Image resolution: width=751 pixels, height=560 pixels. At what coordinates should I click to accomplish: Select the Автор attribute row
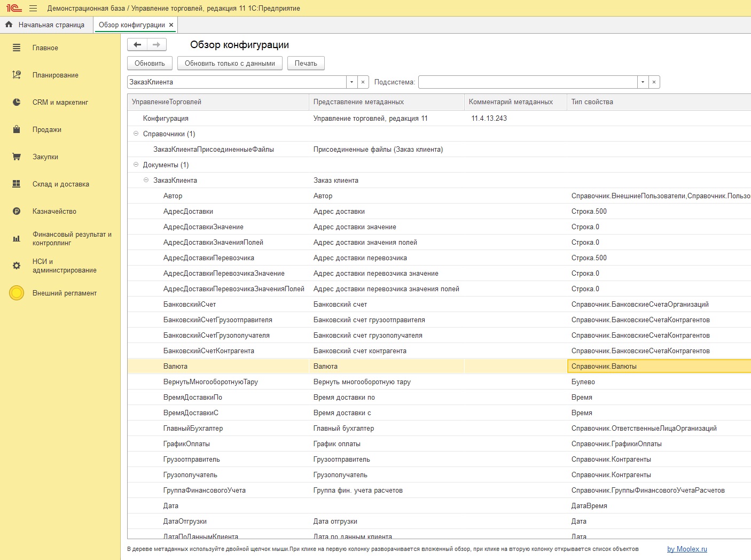(439, 196)
